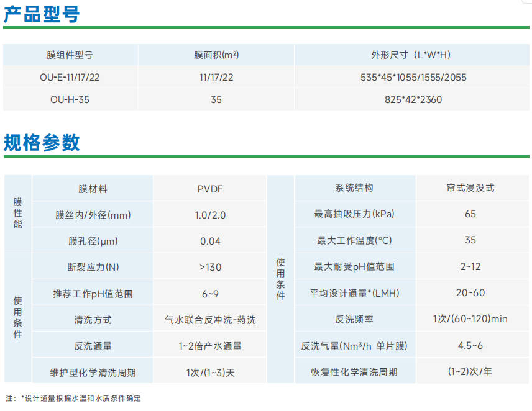Screen dimensions: 532x411
Task: Select the 膜组件型号 column header
Action: tap(70, 55)
